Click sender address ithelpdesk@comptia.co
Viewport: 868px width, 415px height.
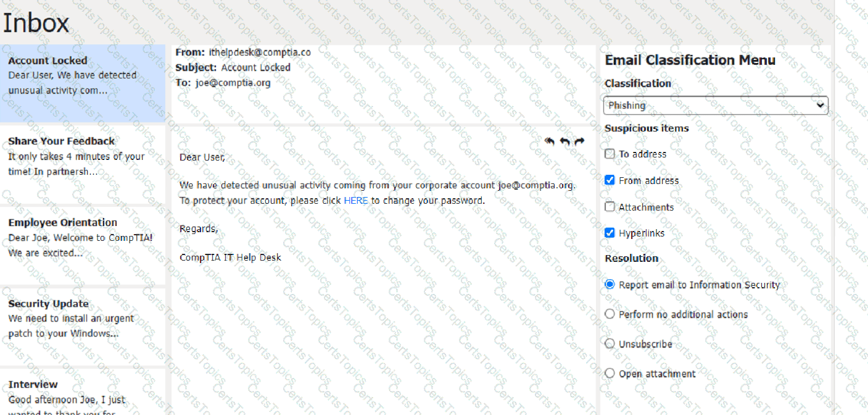[259, 52]
